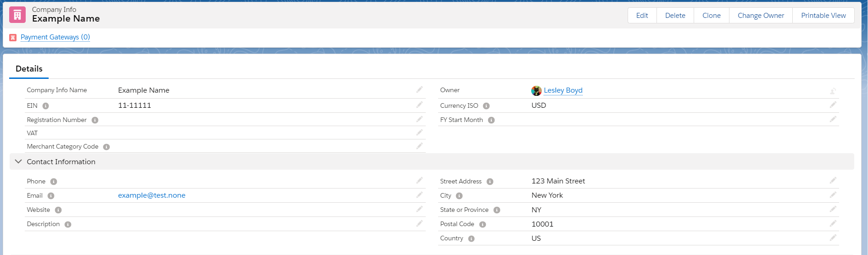
Task: Show help info for Website
Action: (58, 210)
